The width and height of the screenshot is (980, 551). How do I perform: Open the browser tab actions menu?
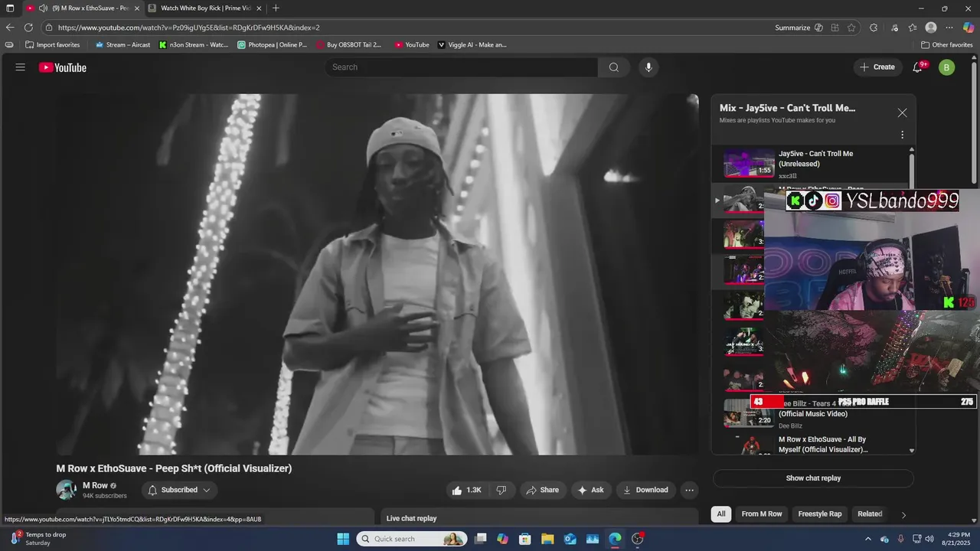10,8
